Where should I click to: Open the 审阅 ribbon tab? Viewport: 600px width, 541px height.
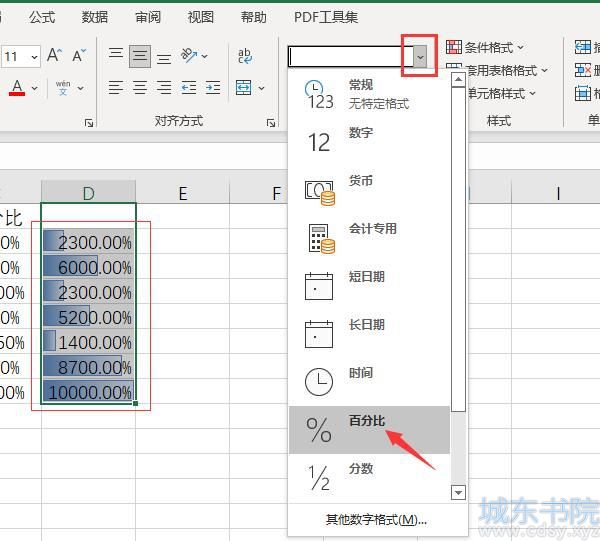(x=148, y=17)
